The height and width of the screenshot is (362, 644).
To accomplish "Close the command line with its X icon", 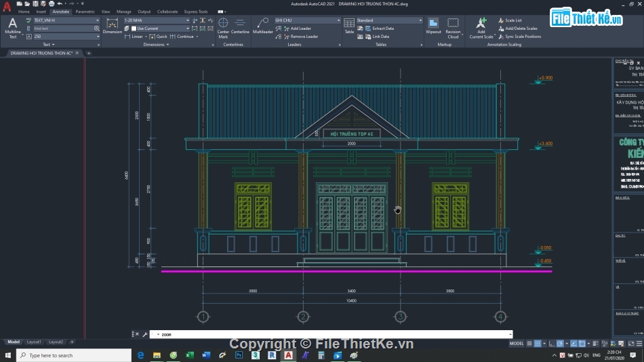I will (x=137, y=334).
